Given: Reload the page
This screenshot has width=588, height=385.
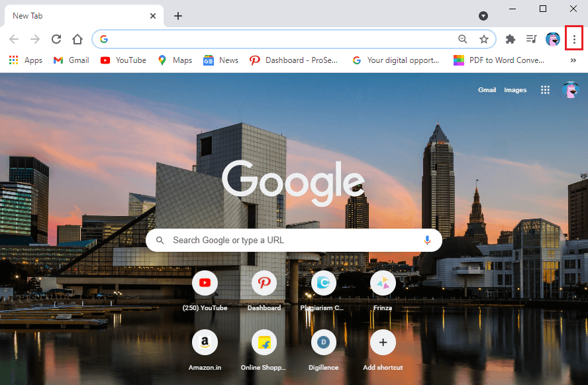Looking at the screenshot, I should coord(56,39).
